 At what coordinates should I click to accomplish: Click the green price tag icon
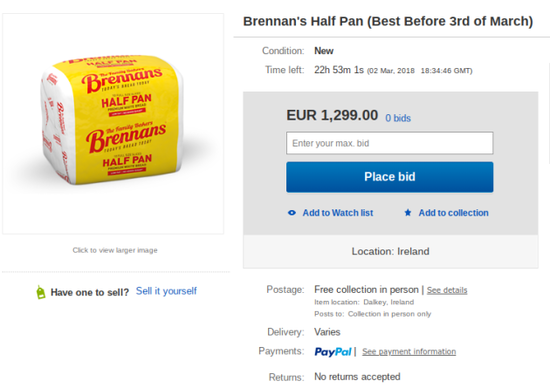tap(41, 292)
